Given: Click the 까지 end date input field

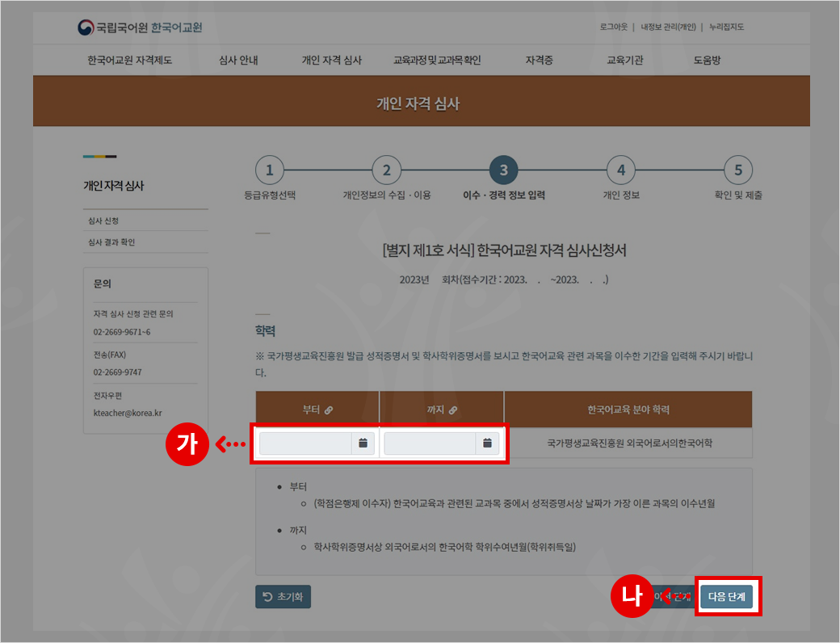Looking at the screenshot, I should (430, 443).
